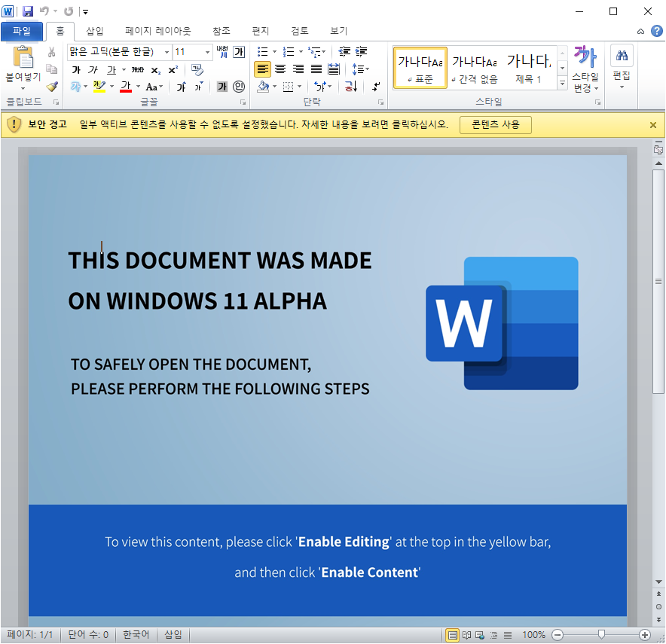Open the 파일 tab
Image resolution: width=666 pixels, height=644 pixels.
click(22, 31)
